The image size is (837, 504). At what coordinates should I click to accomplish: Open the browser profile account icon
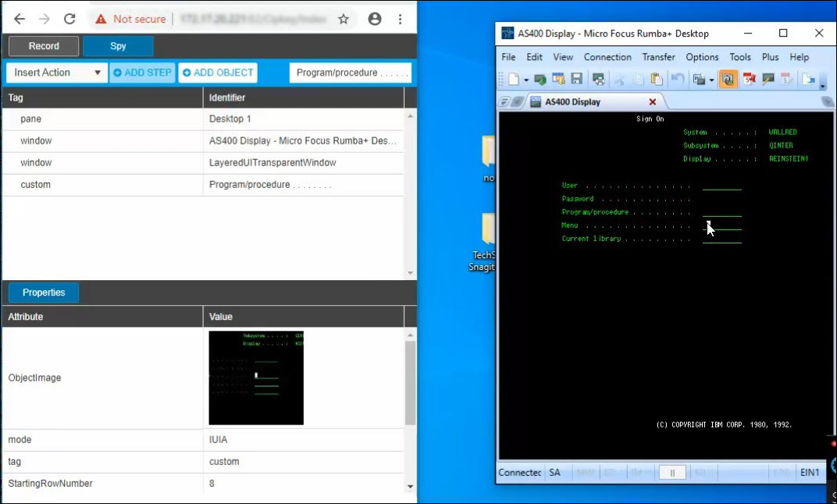375,20
